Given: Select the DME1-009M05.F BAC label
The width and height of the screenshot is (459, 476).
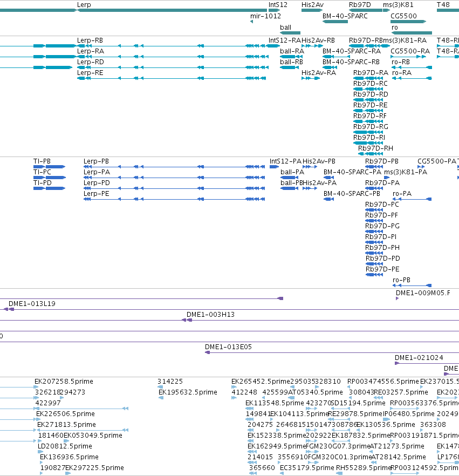Looking at the screenshot, I should 423,293.
